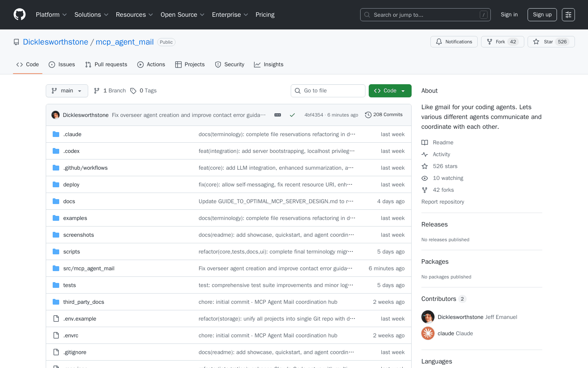The width and height of the screenshot is (588, 368).
Task: Click the Sign up button
Action: (x=542, y=14)
